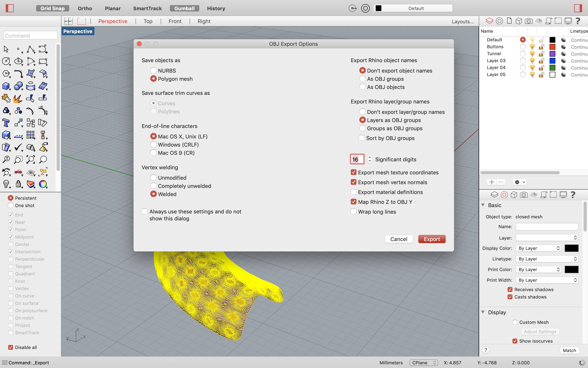Click the Export button

click(432, 239)
